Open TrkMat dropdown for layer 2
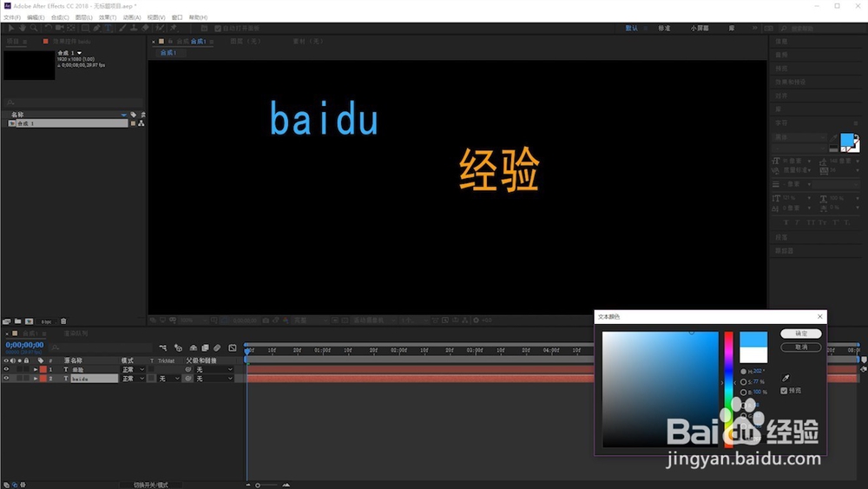This screenshot has height=489, width=868. (169, 378)
